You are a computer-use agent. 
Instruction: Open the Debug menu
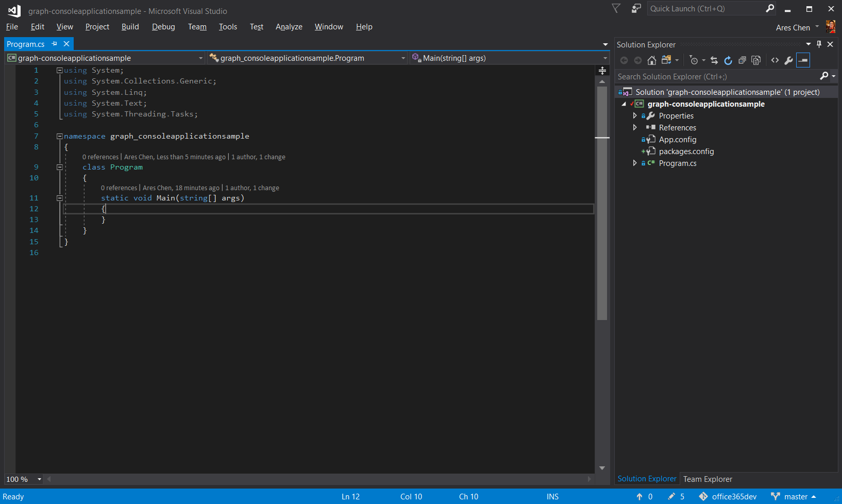tap(163, 27)
